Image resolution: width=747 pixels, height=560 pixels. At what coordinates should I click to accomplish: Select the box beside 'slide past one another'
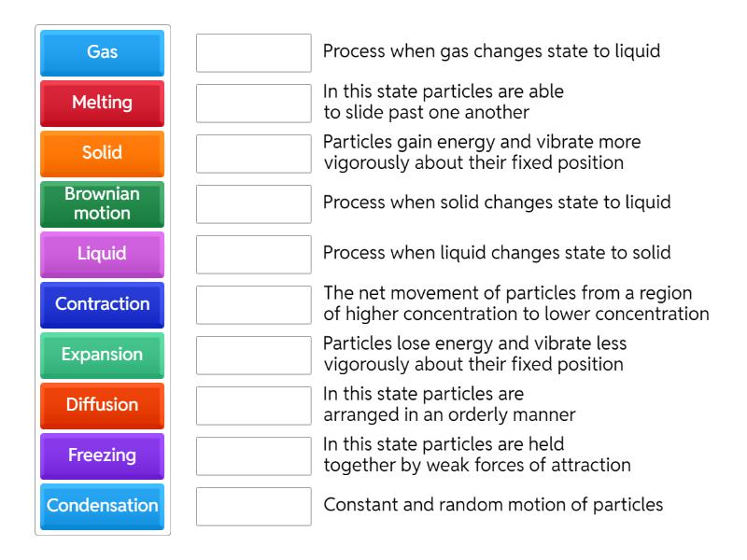tap(253, 103)
